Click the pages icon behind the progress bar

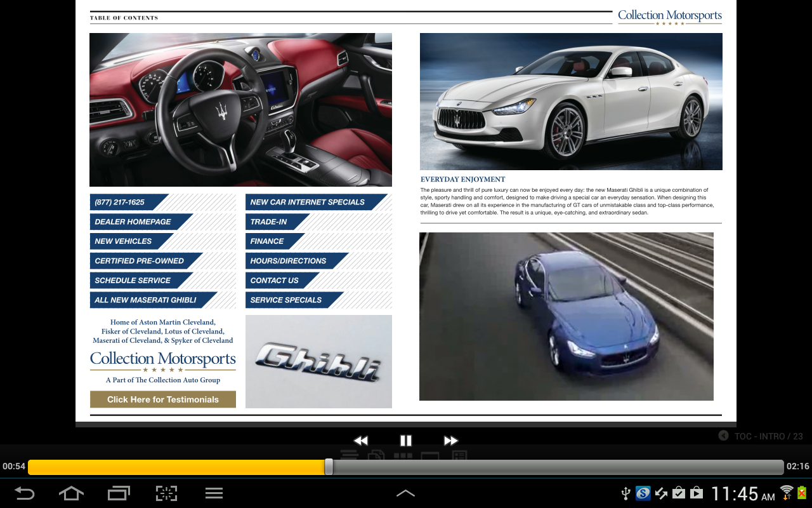[377, 455]
